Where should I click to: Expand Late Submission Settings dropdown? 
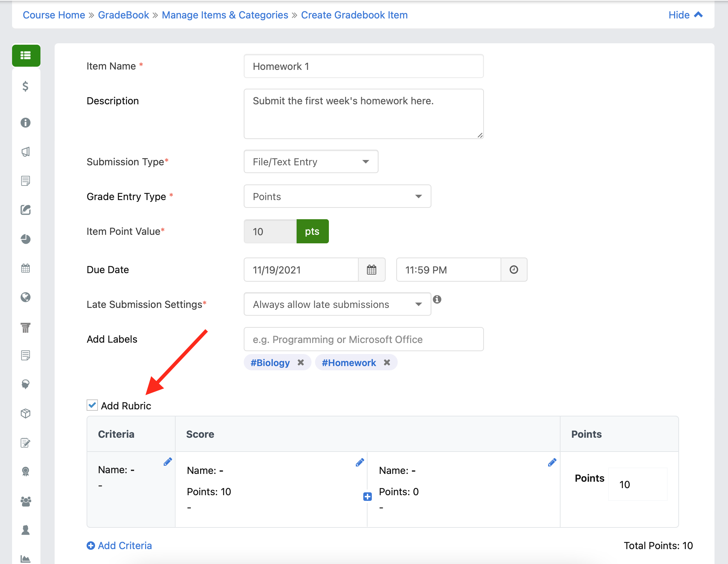(337, 304)
